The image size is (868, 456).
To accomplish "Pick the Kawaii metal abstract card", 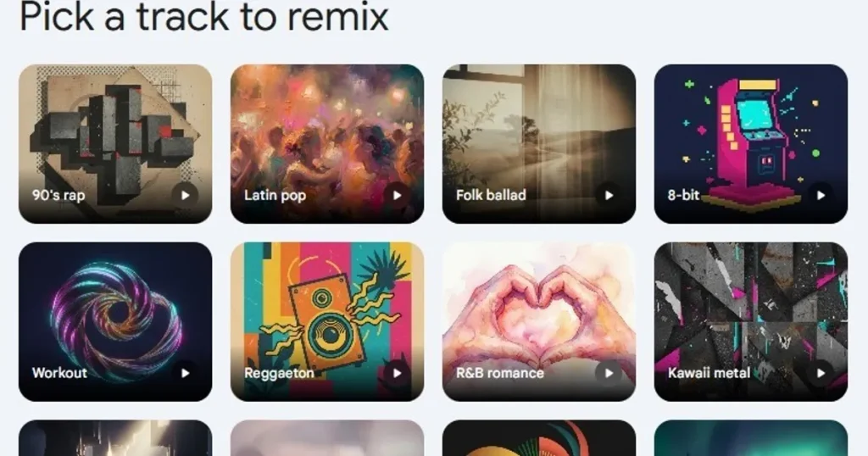I will tap(751, 321).
